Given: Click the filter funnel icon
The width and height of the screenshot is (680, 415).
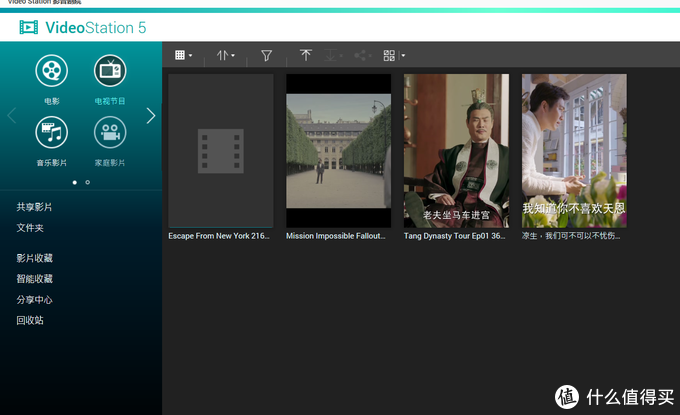Looking at the screenshot, I should pos(266,56).
